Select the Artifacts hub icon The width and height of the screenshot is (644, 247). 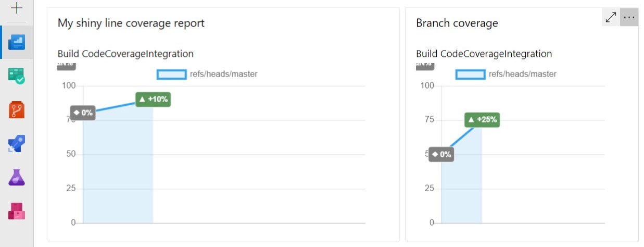click(x=17, y=212)
